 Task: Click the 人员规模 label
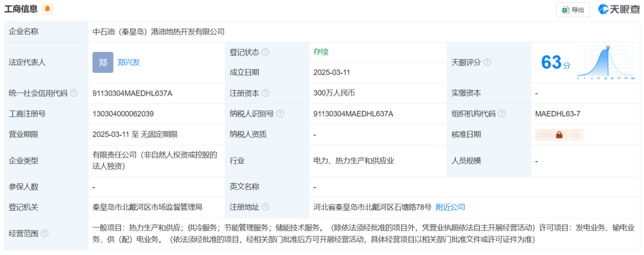[466, 161]
